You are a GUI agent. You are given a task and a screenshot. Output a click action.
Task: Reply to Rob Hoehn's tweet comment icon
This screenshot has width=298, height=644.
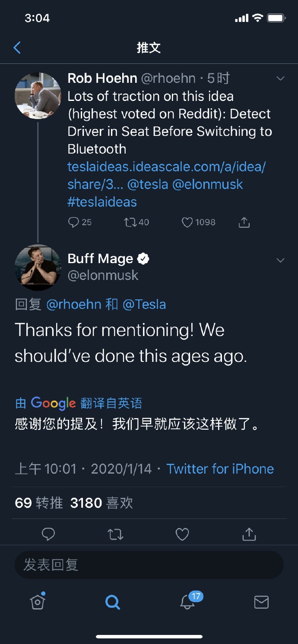(74, 222)
